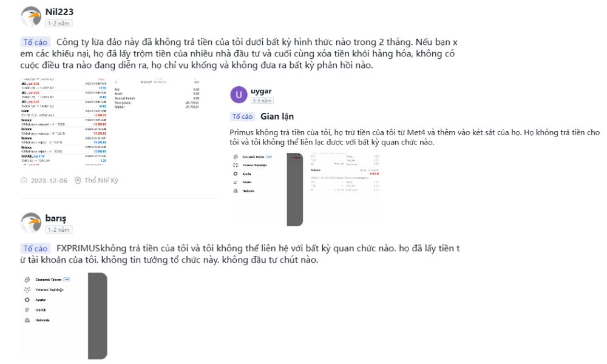Open Nil223's trade history screenshot thumbnail
Image resolution: width=607 pixels, height=364 pixels.
point(64,121)
